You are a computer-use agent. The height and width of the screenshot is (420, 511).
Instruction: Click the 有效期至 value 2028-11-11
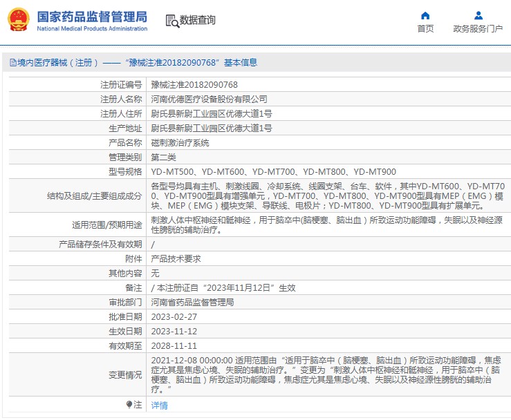point(174,345)
